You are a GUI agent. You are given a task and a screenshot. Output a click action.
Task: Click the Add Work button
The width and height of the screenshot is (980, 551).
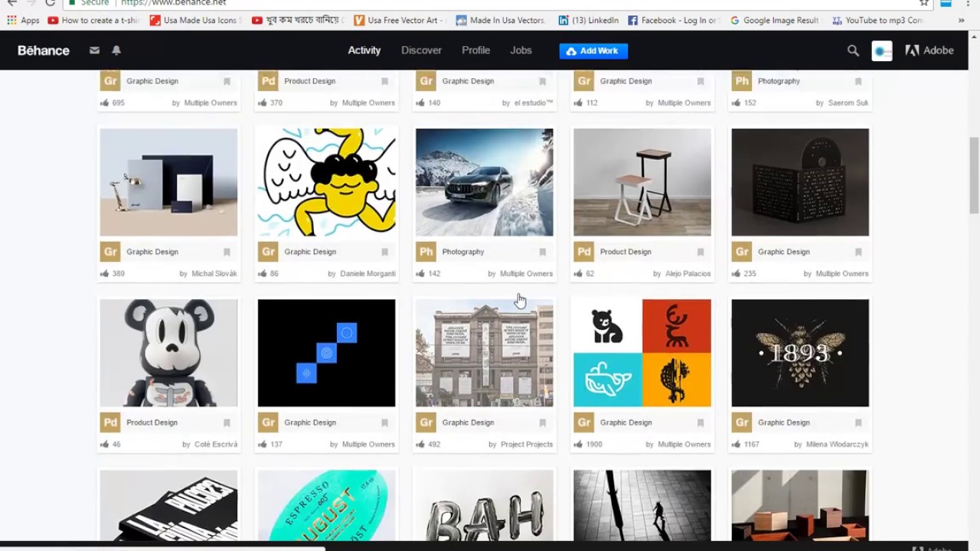tap(593, 51)
